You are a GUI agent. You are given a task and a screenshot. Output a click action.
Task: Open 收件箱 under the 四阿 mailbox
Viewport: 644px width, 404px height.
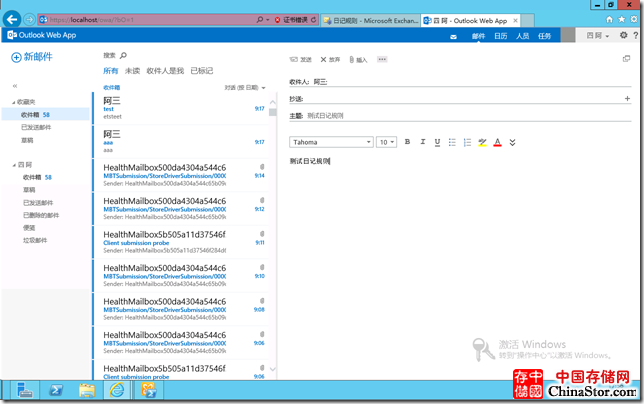tap(37, 177)
